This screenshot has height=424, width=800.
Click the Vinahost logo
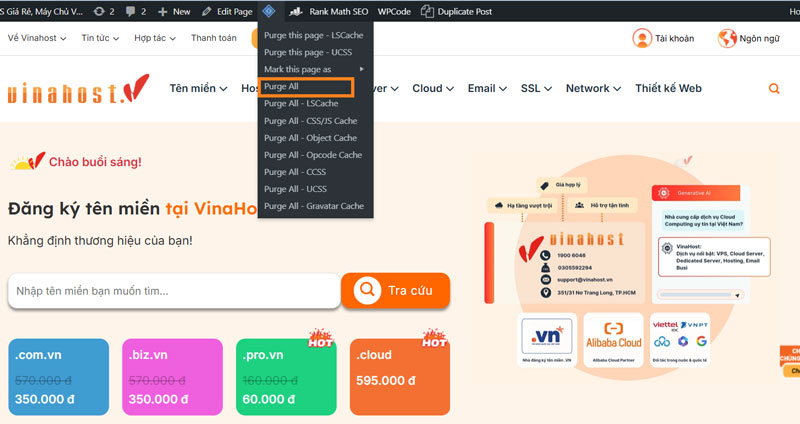(x=78, y=89)
